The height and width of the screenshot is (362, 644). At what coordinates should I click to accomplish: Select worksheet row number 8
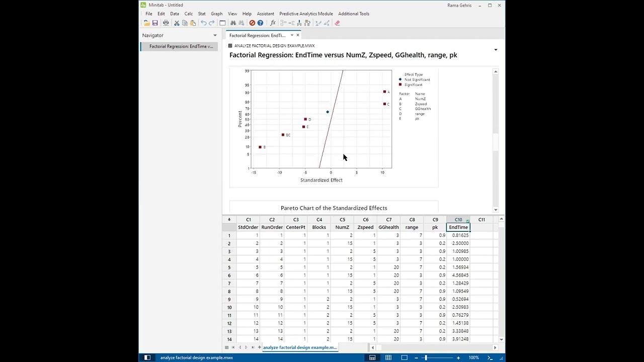coord(229,292)
